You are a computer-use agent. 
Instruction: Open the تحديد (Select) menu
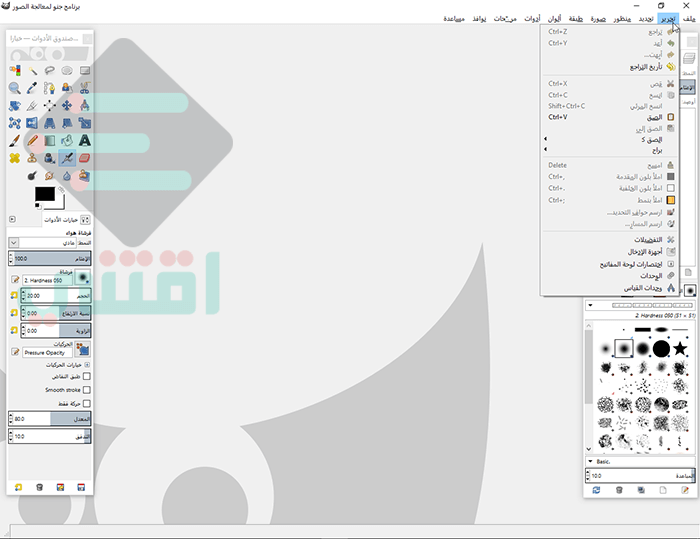(x=646, y=19)
